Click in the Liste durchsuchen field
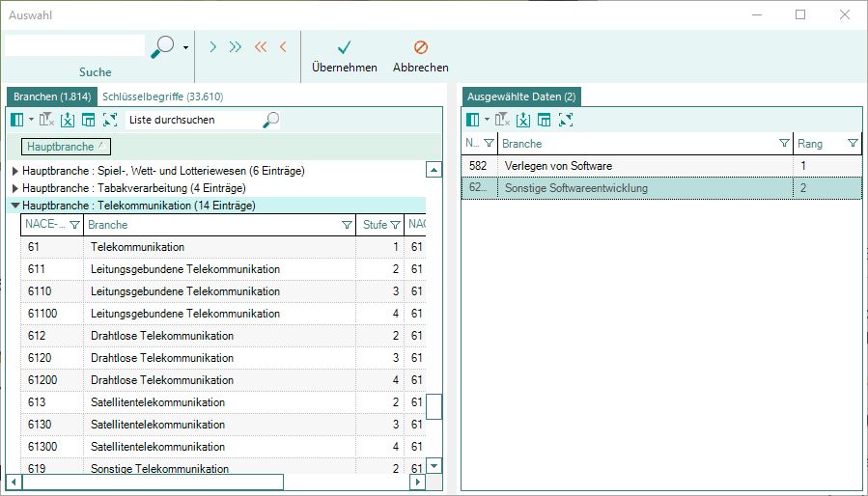Viewport: 868px width, 496px height. tap(193, 120)
